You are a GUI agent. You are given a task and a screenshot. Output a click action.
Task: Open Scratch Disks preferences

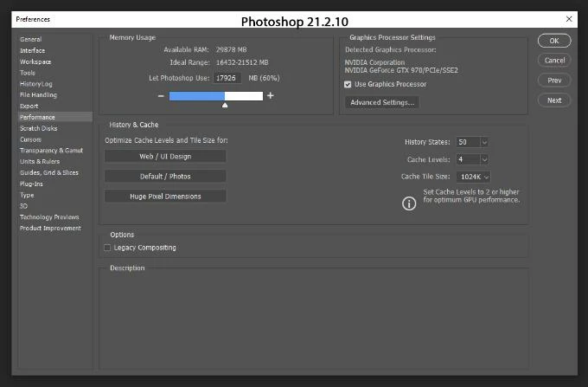click(39, 128)
